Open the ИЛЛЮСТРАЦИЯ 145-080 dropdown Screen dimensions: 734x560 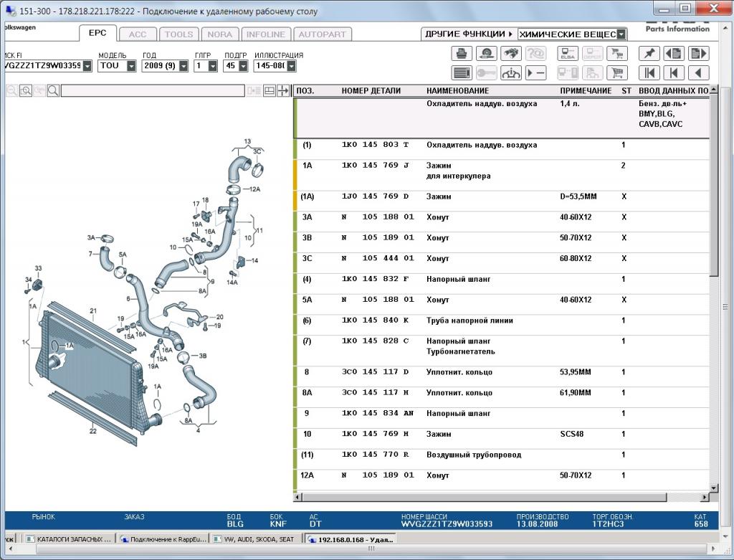point(291,66)
